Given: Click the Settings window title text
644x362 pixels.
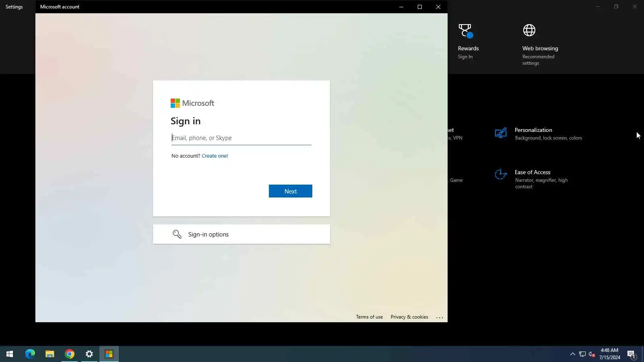Looking at the screenshot, I should pos(14,7).
